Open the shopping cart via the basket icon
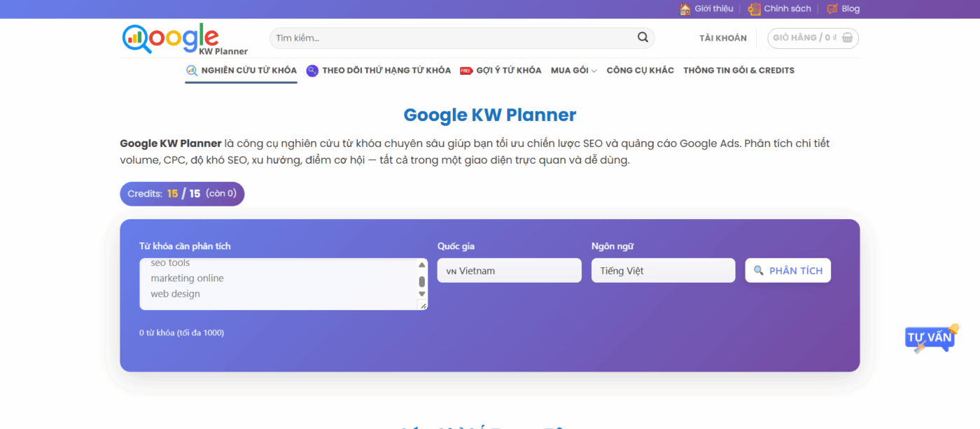This screenshot has height=429, width=980. pos(847,38)
